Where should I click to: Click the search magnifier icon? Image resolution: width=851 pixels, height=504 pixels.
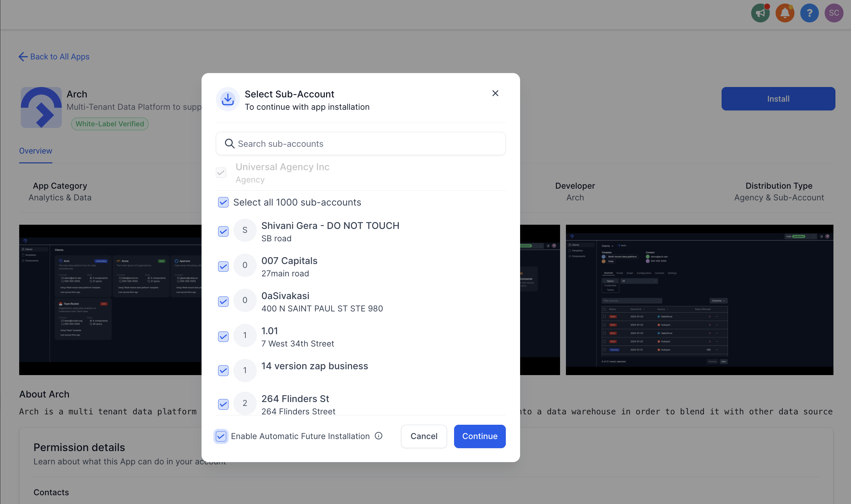pyautogui.click(x=230, y=144)
